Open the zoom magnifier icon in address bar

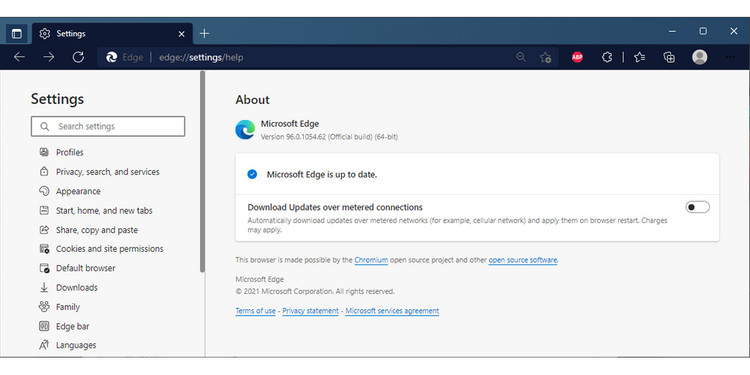click(x=521, y=57)
